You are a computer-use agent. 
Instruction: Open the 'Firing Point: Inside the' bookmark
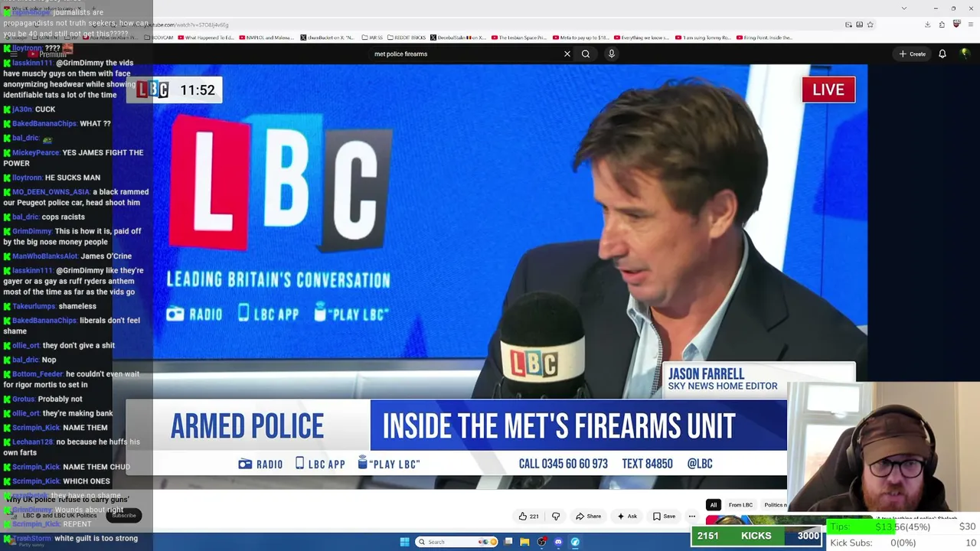pos(764,37)
